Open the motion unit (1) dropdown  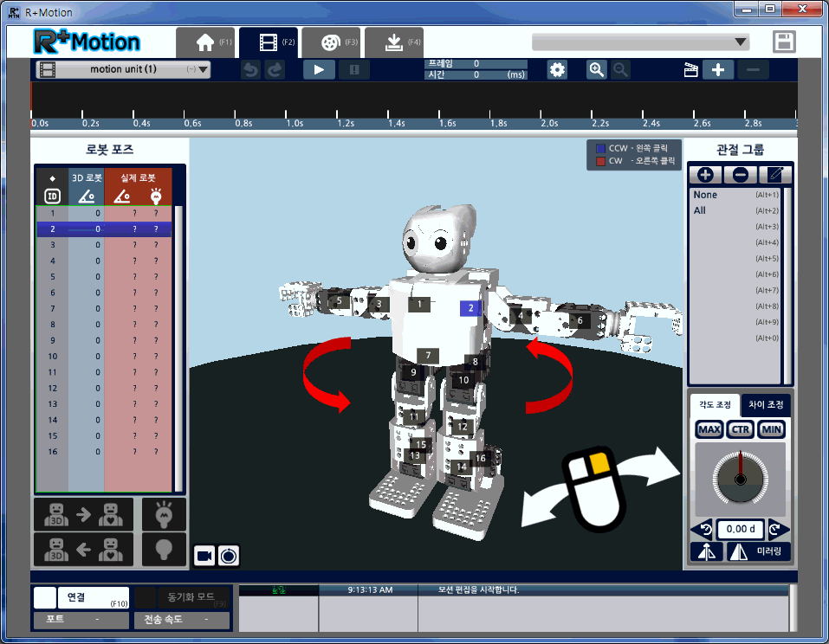click(x=123, y=70)
